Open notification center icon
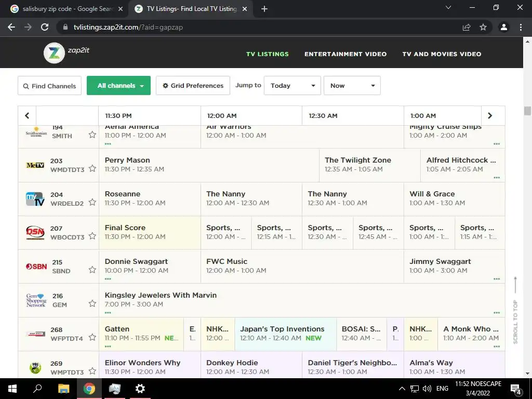This screenshot has height=399, width=532. [516, 389]
